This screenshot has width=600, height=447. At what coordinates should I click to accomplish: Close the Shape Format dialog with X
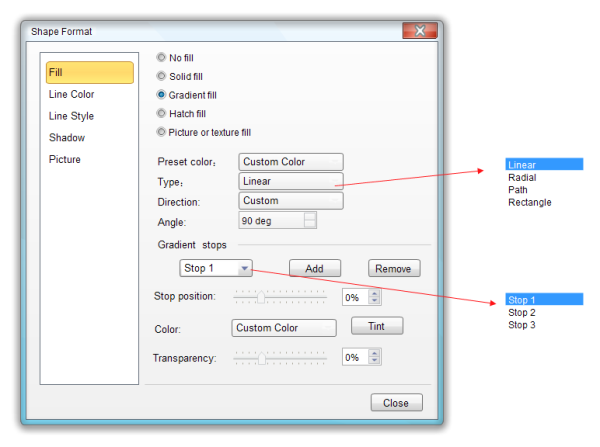pos(420,30)
